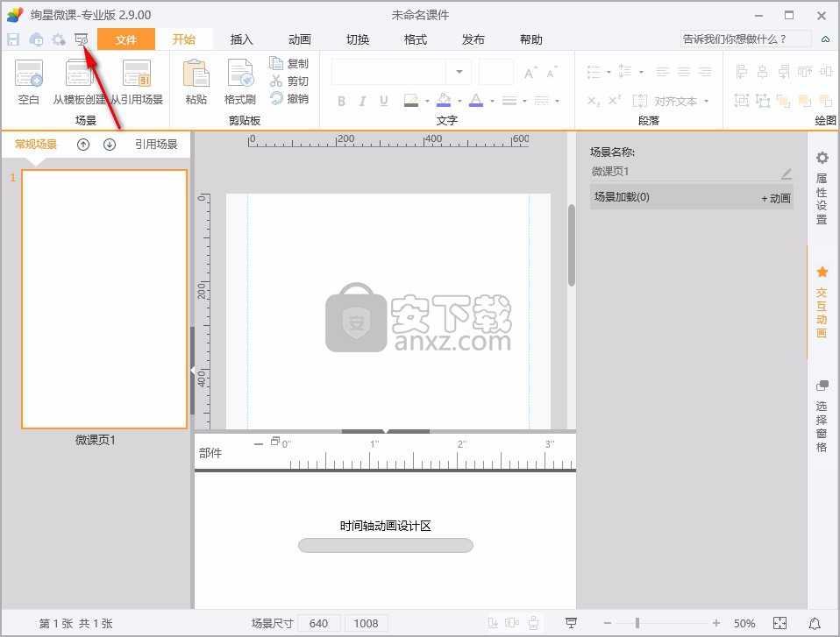Select the 引用场景 tab
This screenshot has width=840, height=637.
tap(156, 145)
